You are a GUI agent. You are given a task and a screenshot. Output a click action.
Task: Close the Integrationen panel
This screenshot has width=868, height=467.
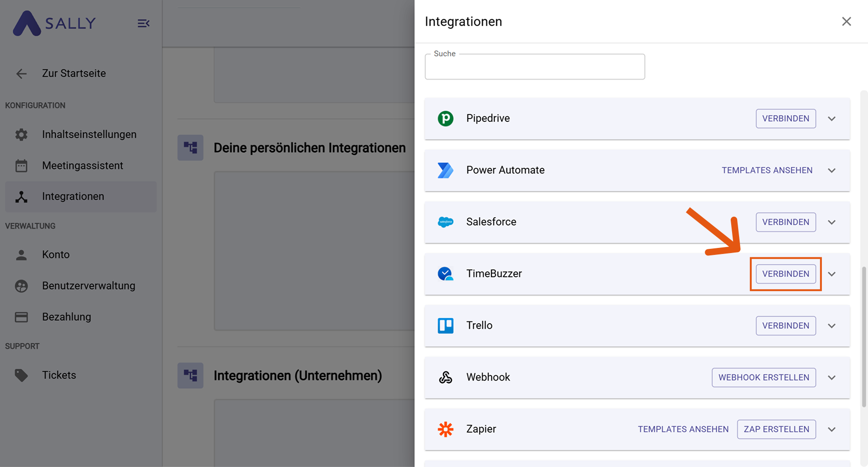847,21
